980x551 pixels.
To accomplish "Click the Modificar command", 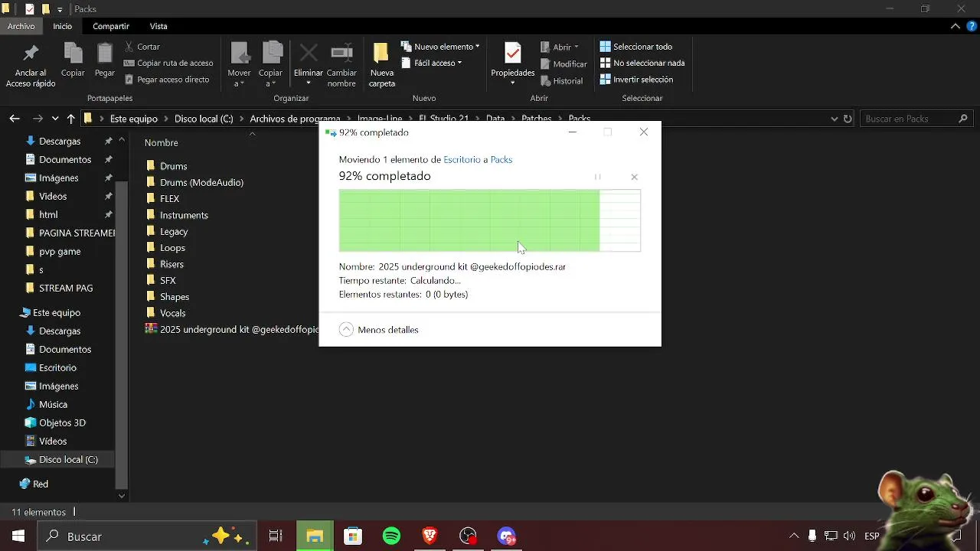I will pos(563,64).
